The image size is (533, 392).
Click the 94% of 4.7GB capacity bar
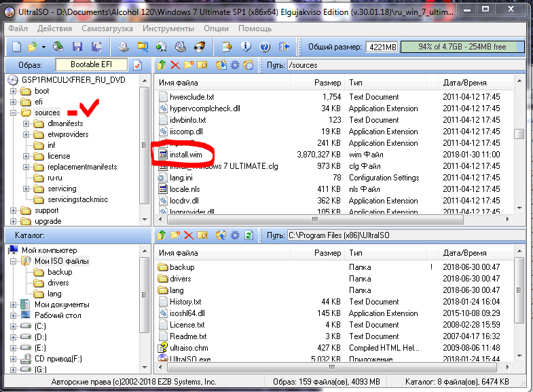462,47
